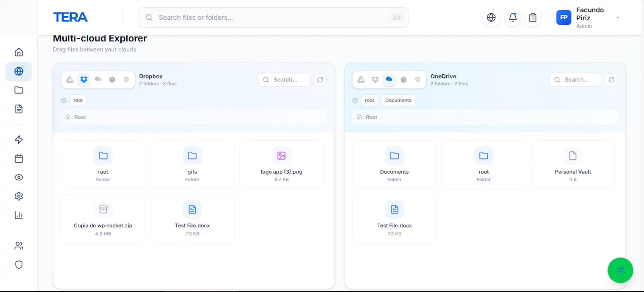Screen dimensions: 644x292
Task: Open the Documents folder card in OneDrive
Action: [394, 164]
